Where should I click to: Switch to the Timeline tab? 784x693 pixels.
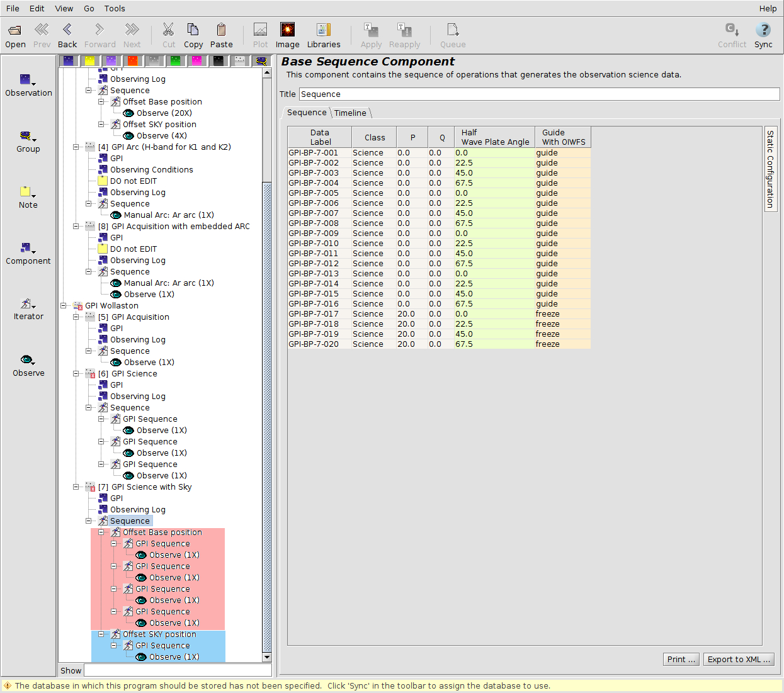(x=350, y=113)
